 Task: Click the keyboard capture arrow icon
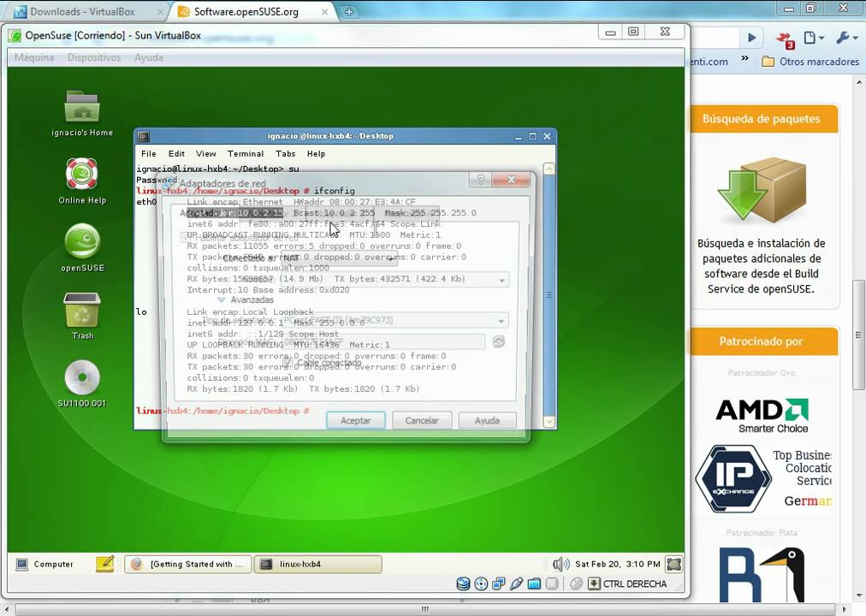click(x=594, y=584)
